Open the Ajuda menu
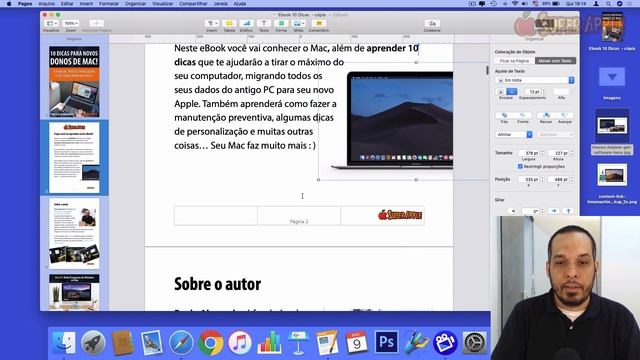 coord(240,4)
